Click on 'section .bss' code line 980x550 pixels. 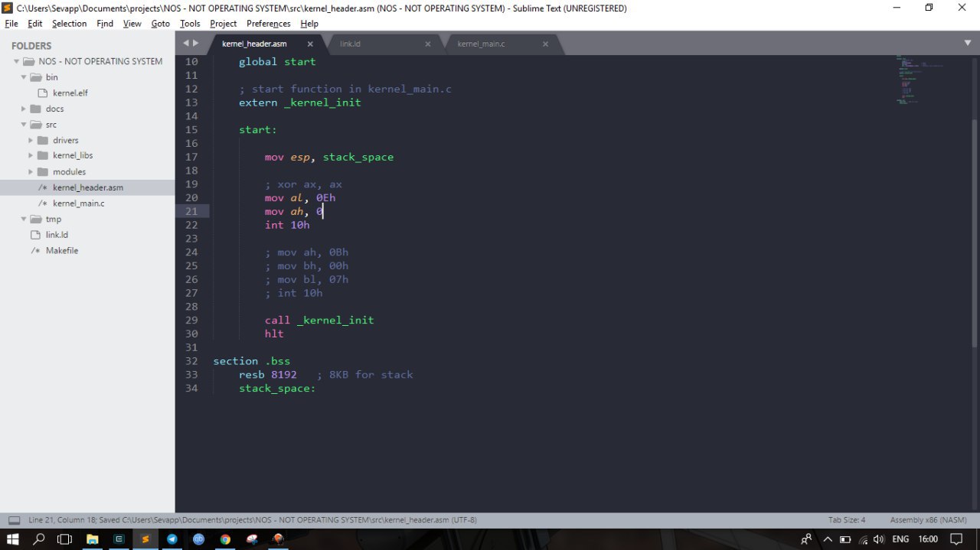(x=251, y=361)
